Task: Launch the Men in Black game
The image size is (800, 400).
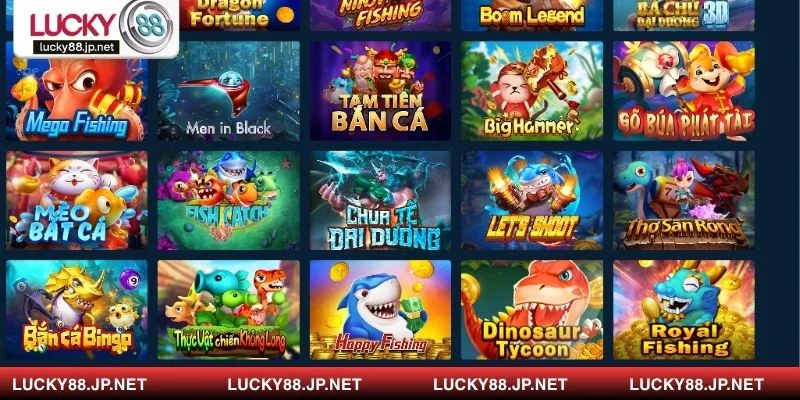Action: click(229, 91)
